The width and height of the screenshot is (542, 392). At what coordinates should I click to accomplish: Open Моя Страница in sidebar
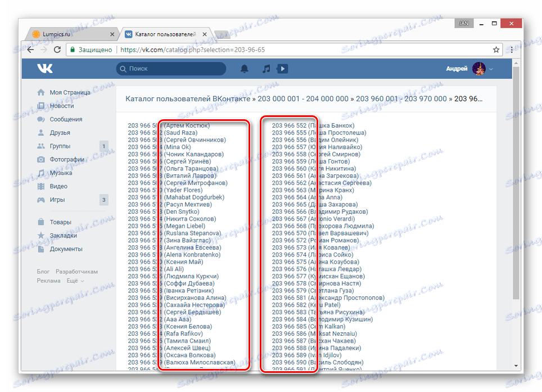[70, 92]
